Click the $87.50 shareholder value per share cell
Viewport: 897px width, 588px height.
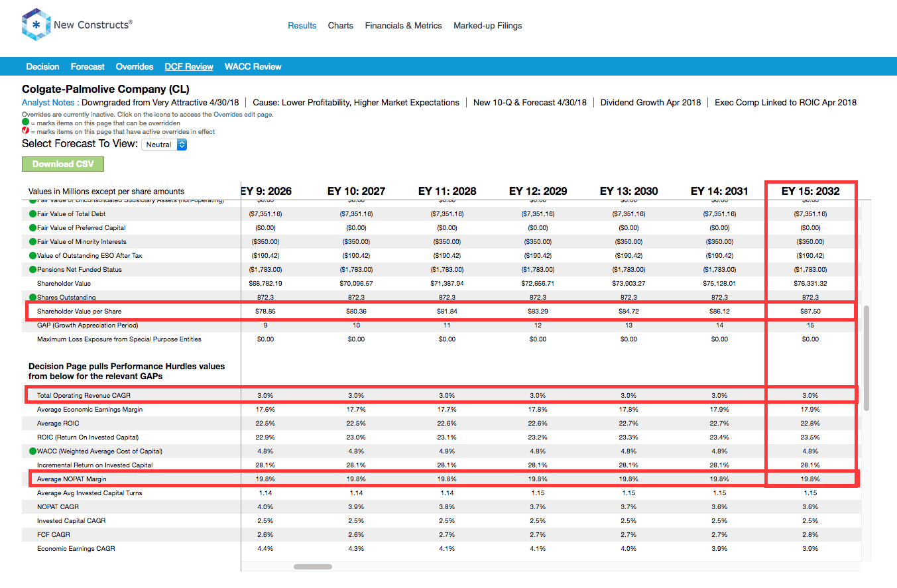[810, 312]
